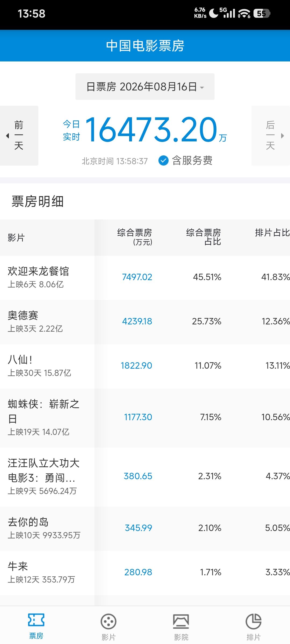Go to next day via 后一天
The width and height of the screenshot is (290, 644).
(x=271, y=136)
